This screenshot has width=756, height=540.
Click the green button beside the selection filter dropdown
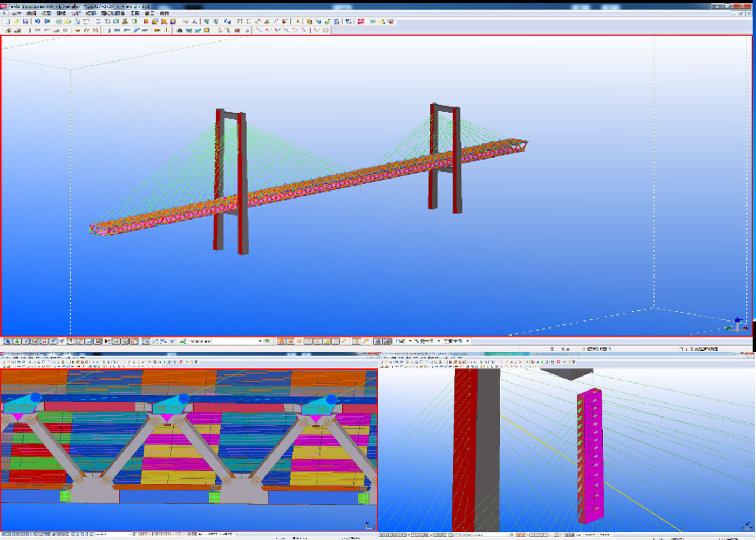[268, 341]
